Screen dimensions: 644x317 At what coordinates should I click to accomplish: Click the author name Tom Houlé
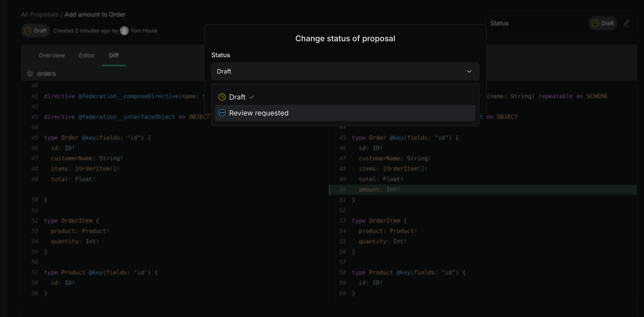[144, 31]
